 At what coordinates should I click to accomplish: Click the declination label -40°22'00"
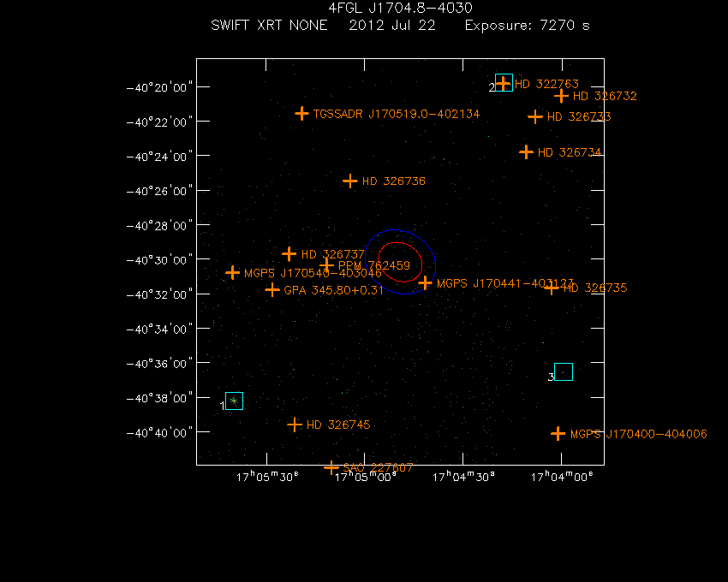[159, 122]
